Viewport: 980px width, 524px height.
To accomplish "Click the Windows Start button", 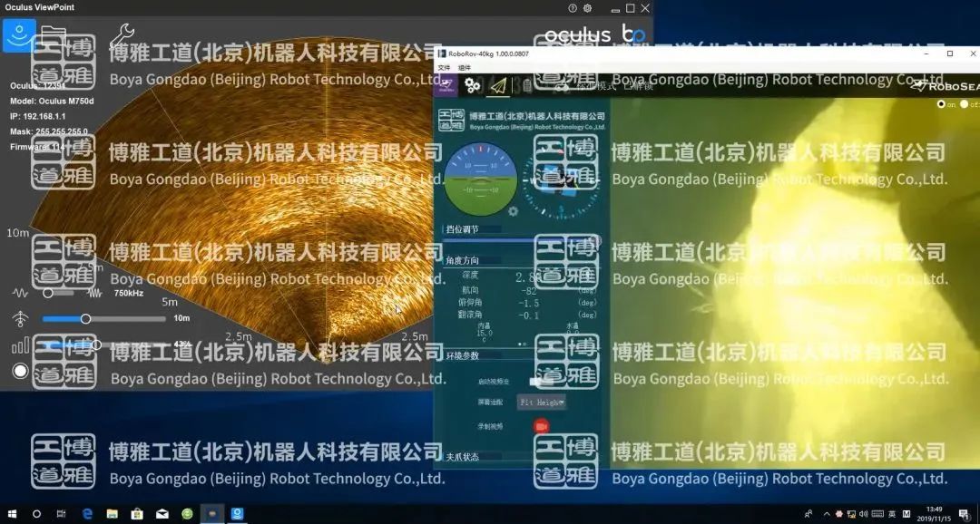I will (12, 514).
